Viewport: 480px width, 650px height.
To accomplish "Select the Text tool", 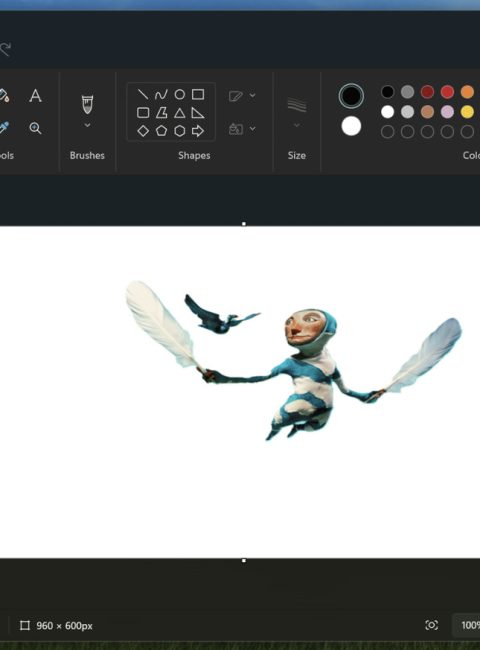I will [x=35, y=96].
